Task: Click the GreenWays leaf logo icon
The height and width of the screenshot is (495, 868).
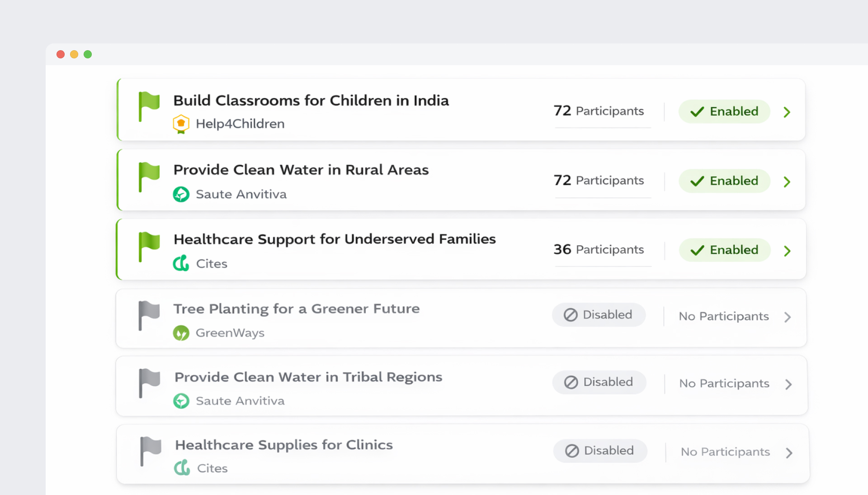Action: tap(181, 333)
